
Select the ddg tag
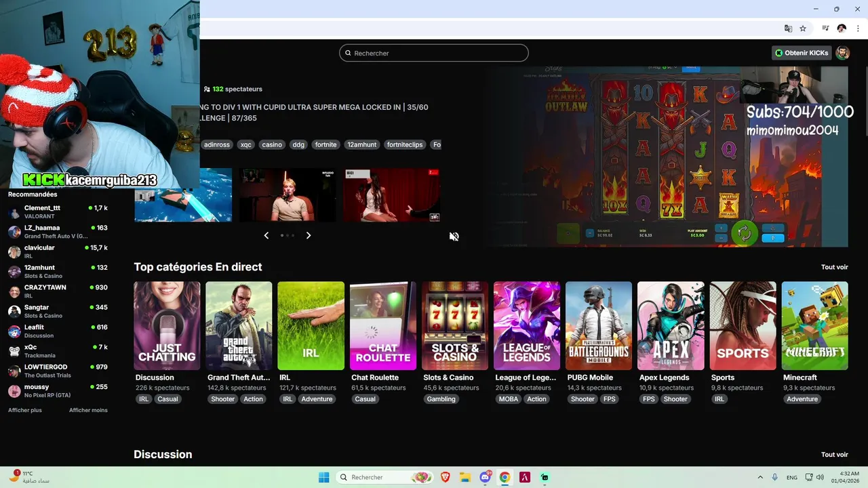[x=298, y=144]
